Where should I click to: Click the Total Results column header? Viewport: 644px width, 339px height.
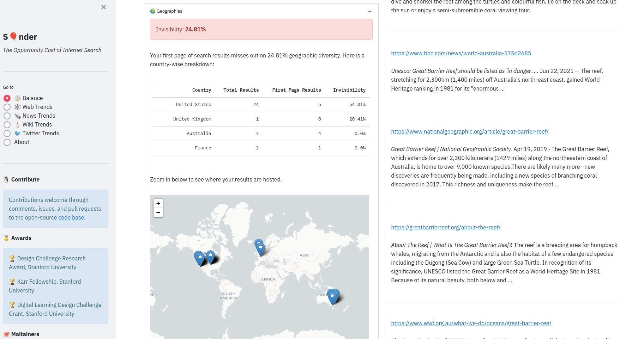(241, 90)
